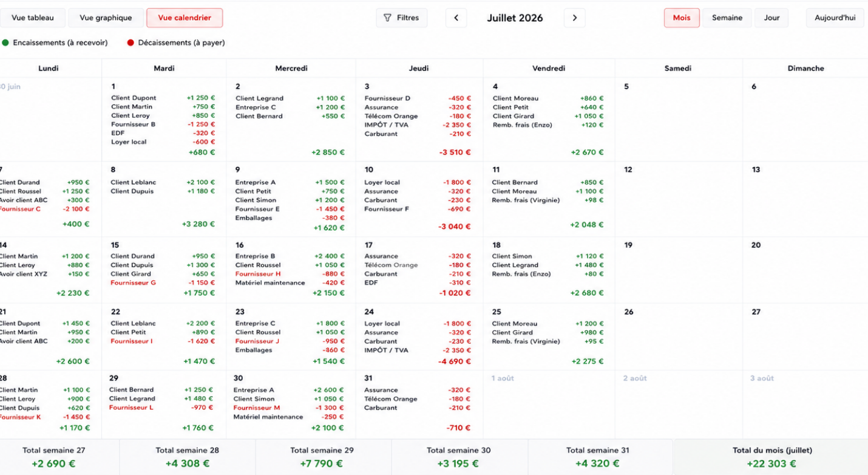Jump to today with Aujourd'hui button
This screenshot has width=868, height=475.
click(x=835, y=18)
